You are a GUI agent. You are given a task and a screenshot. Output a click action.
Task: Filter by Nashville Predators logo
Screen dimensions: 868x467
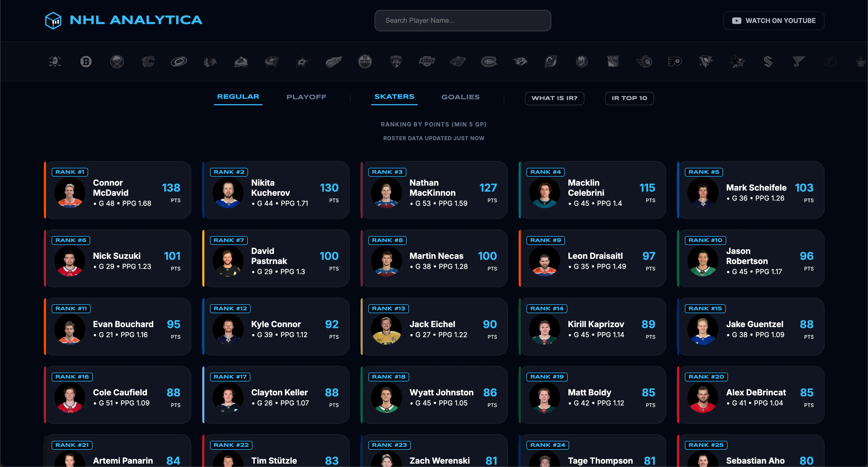(520, 62)
